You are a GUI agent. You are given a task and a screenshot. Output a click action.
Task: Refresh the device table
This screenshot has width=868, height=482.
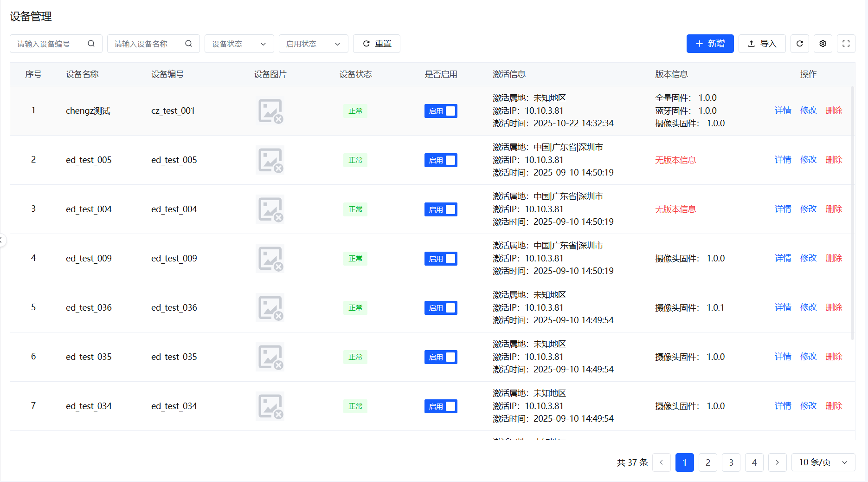pos(799,43)
